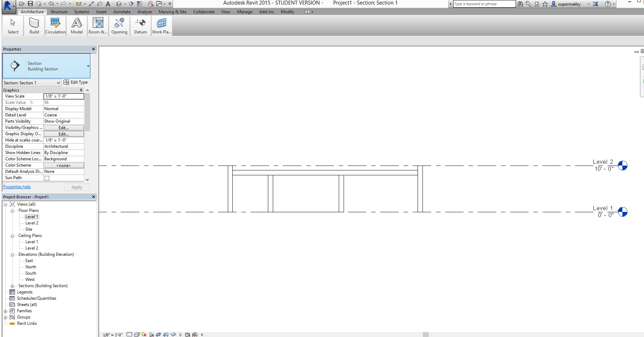The width and height of the screenshot is (644, 337).
Task: Open the Massing & Site ribbon tab
Action: [172, 12]
